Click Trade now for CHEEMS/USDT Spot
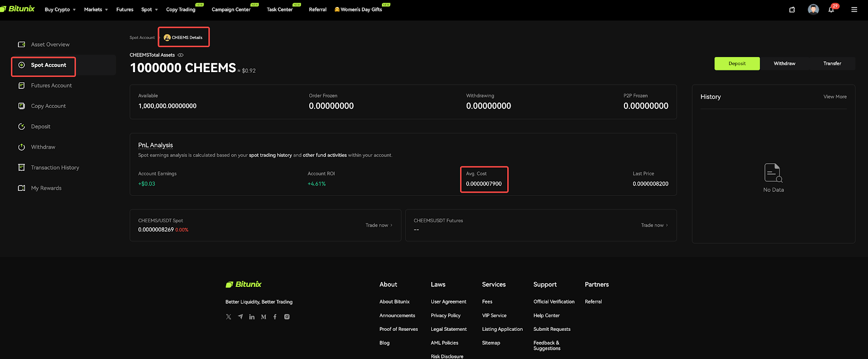 coord(379,225)
